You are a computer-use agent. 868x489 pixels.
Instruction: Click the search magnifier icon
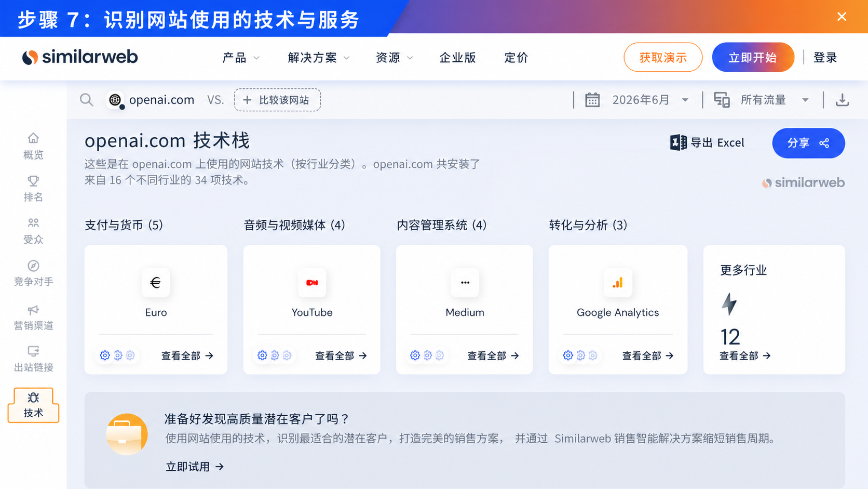87,100
